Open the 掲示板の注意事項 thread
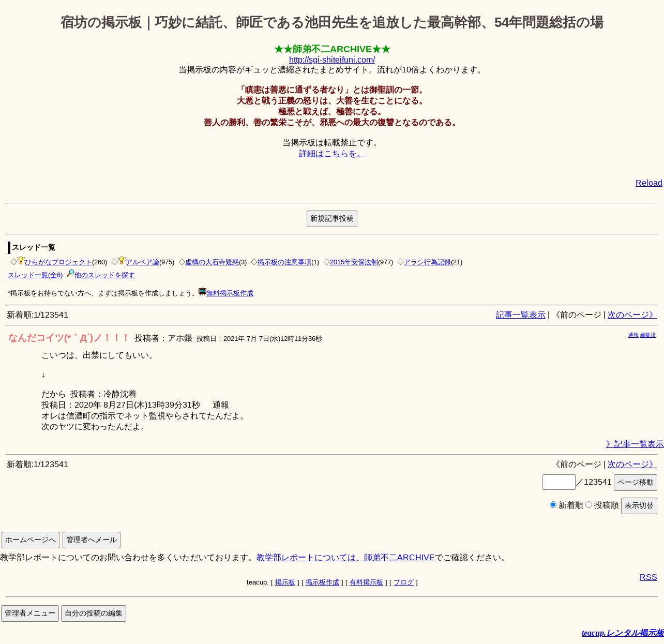The image size is (664, 644). (284, 262)
